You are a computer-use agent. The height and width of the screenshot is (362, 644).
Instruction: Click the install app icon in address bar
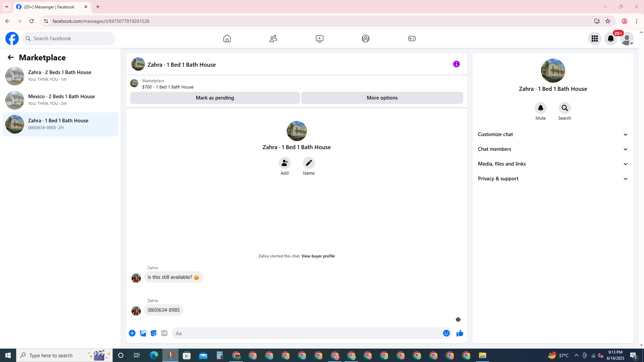[597, 21]
